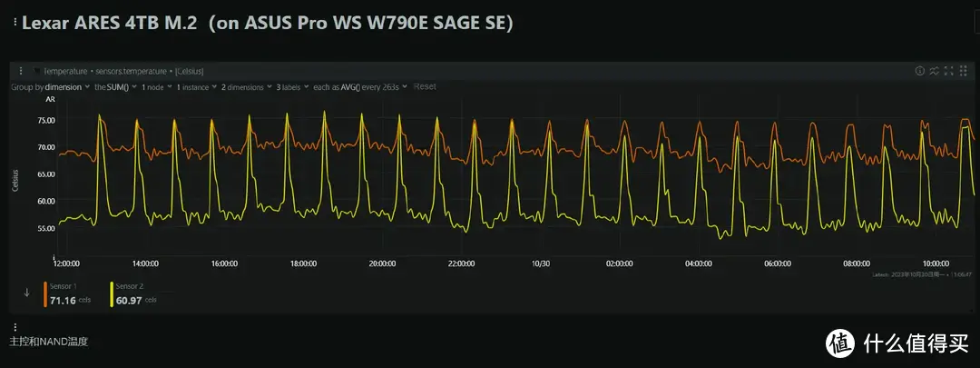The width and height of the screenshot is (980, 368).
Task: Select the 55.00 y-axis tick label
Action: tap(47, 228)
